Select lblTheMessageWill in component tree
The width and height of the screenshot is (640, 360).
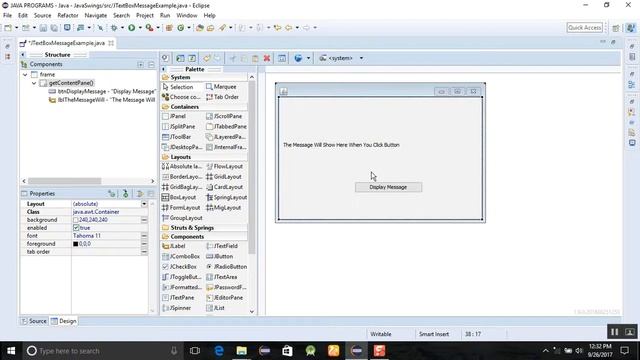coord(102,100)
